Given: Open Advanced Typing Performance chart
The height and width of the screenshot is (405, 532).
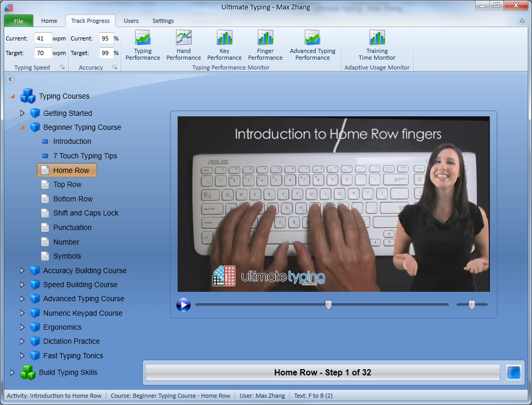Looking at the screenshot, I should coord(312,46).
